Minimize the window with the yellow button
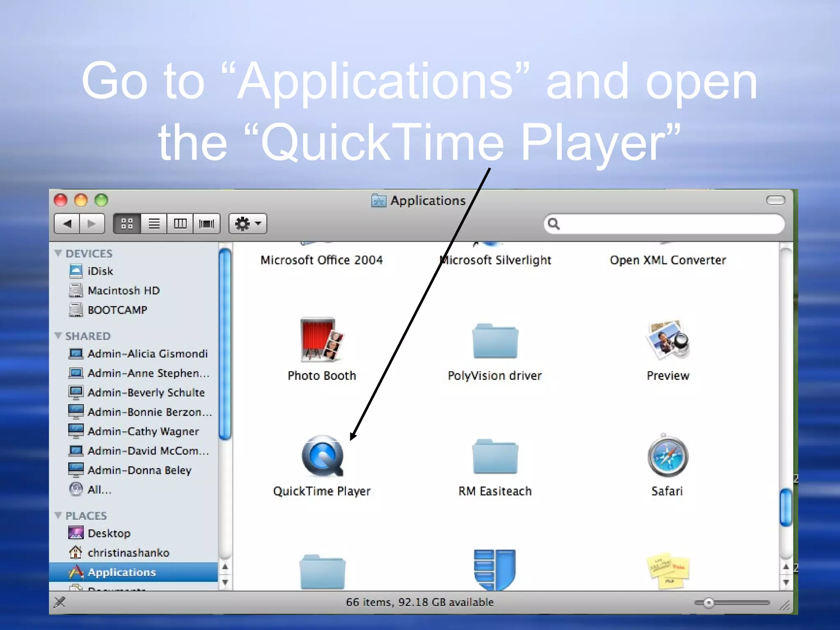The image size is (840, 630). tap(81, 200)
